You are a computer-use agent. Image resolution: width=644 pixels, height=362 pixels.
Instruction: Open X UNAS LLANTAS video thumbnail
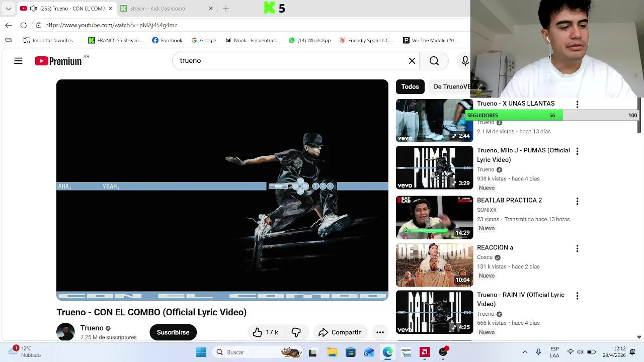click(x=434, y=121)
